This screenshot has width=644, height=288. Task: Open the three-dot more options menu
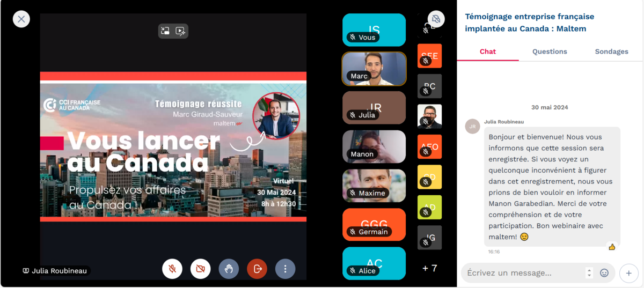coord(285,269)
